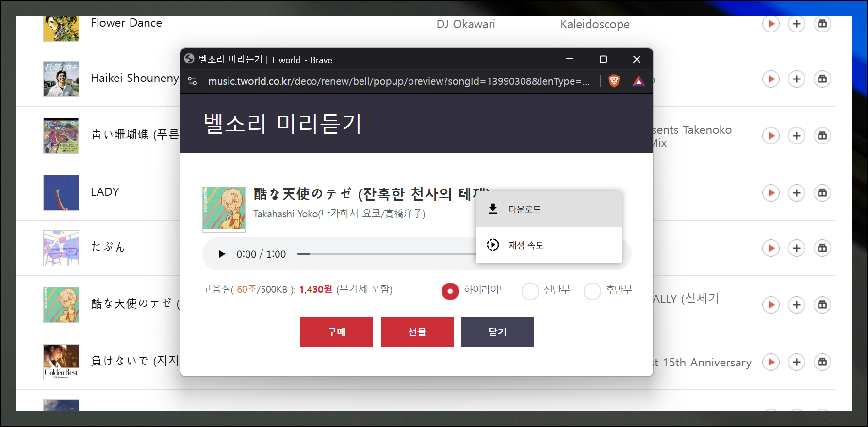Open the DJ Okawari artist link
This screenshot has height=427, width=868.
(466, 24)
